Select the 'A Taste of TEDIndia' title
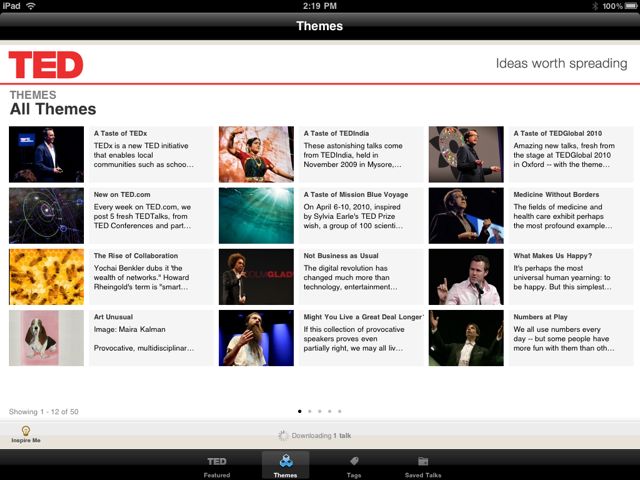Viewport: 640px width, 480px height. pyautogui.click(x=336, y=133)
